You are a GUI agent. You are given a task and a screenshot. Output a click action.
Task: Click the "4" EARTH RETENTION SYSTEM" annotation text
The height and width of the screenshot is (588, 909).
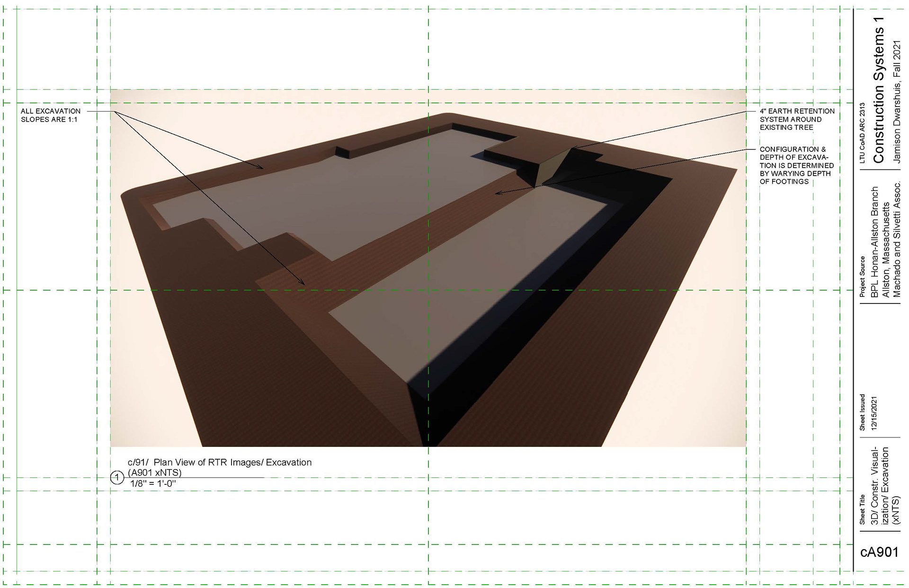point(797,119)
